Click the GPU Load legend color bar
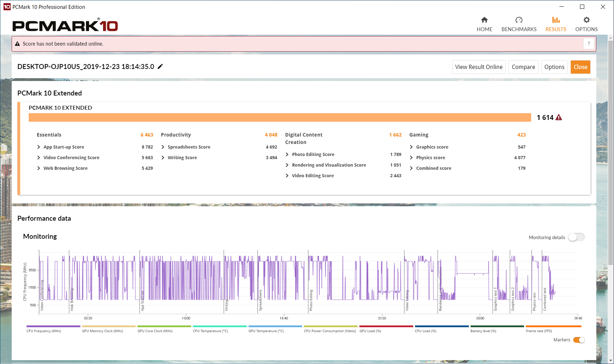 (x=386, y=327)
